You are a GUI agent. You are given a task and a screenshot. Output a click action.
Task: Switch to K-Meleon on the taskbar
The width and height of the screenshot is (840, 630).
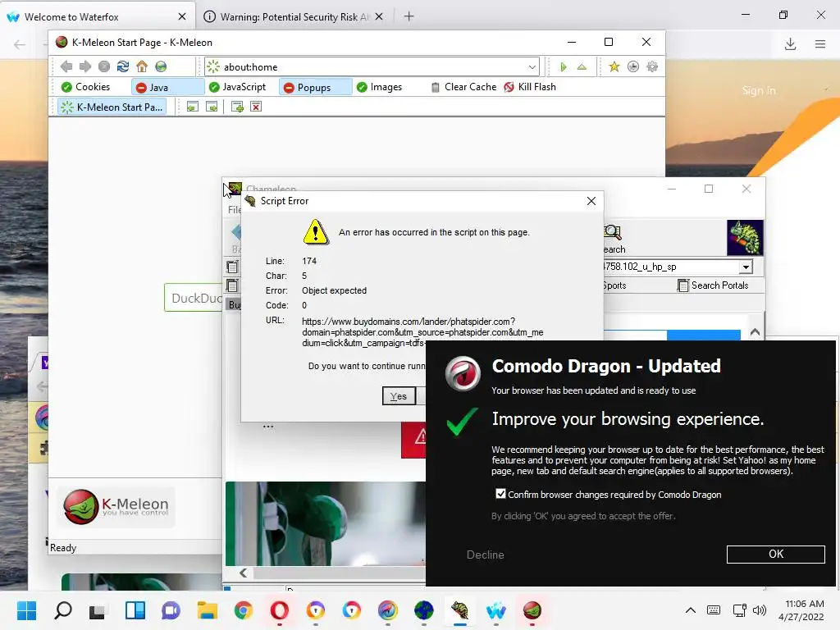532,610
